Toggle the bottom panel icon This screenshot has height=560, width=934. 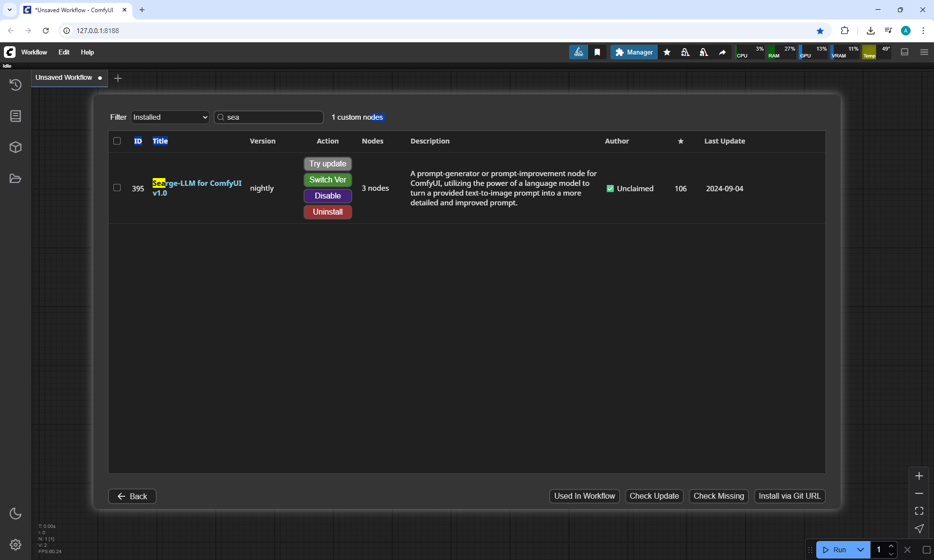(x=905, y=52)
